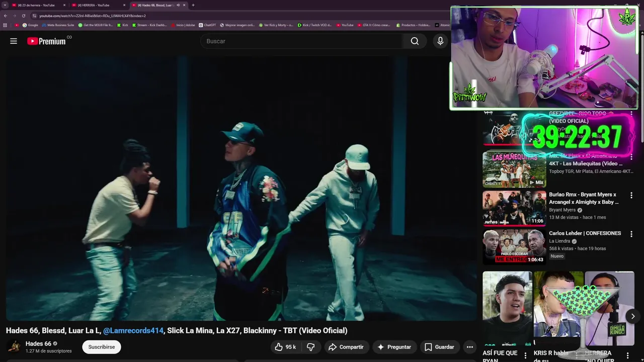Open the Hades 66 channel name link
This screenshot has height=362, width=644.
pyautogui.click(x=38, y=344)
